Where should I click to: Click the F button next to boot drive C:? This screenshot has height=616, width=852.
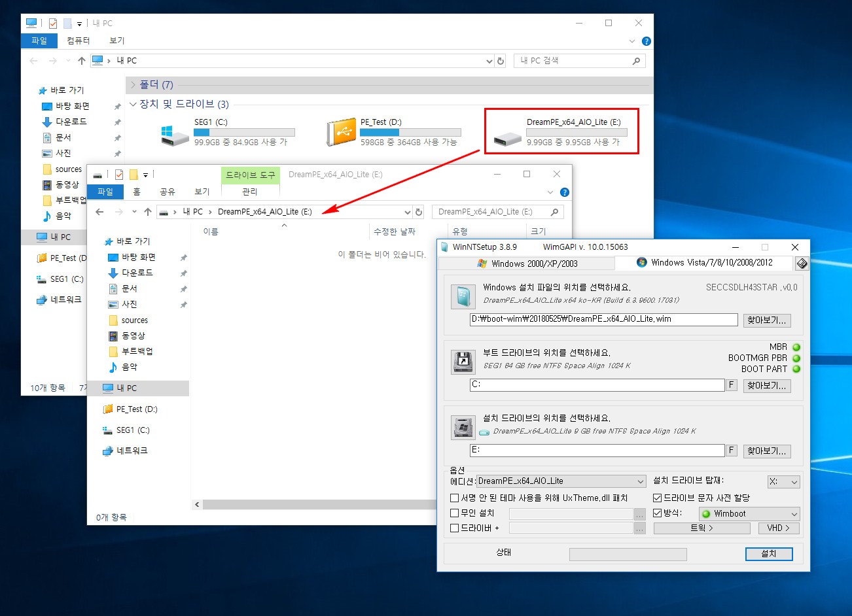tap(732, 385)
